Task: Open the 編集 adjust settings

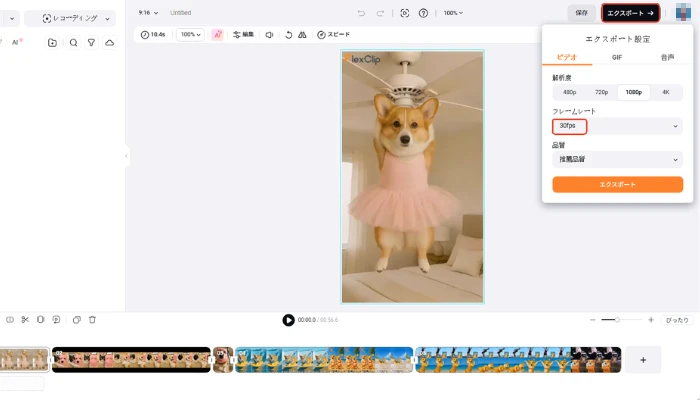Action: point(243,34)
